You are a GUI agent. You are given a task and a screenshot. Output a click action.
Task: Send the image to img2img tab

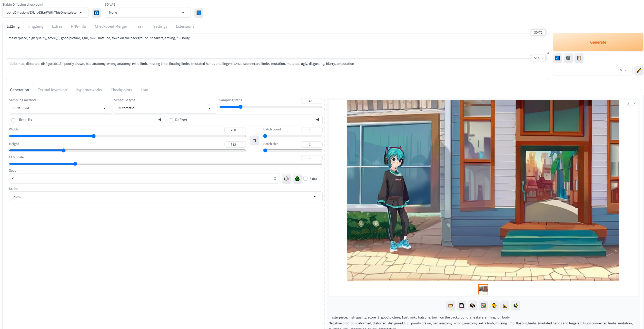coord(483,305)
